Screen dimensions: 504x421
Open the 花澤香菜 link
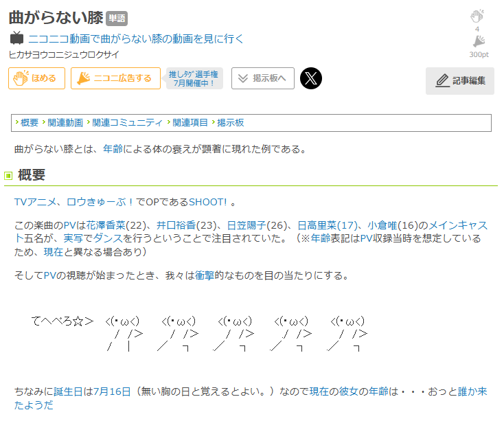[x=106, y=225]
